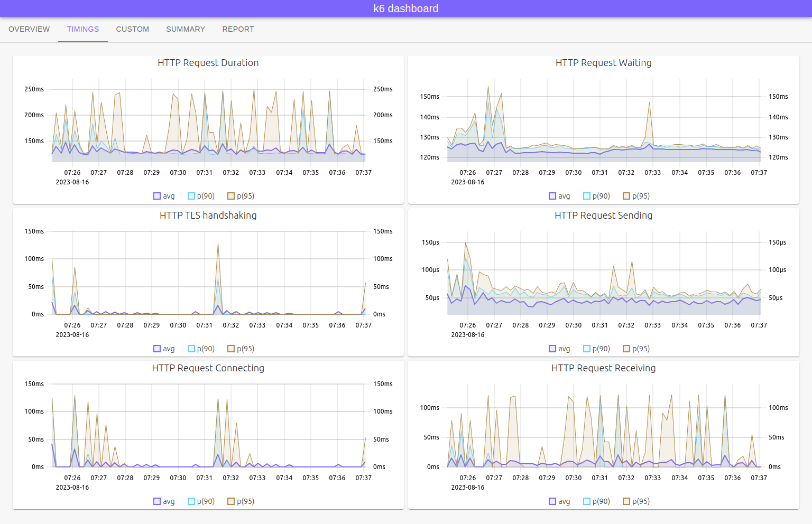This screenshot has height=524, width=812.
Task: Toggle avg legend in HTTP TLS handshaking chart
Action: point(164,349)
